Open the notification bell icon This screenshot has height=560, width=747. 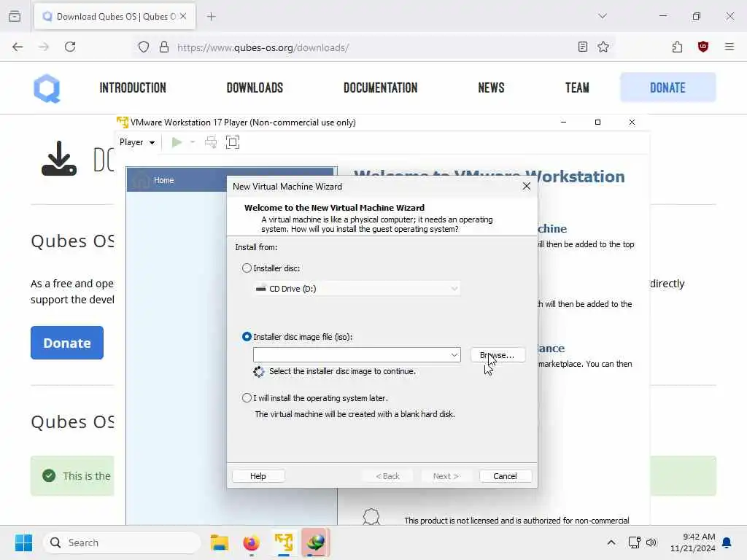(727, 542)
